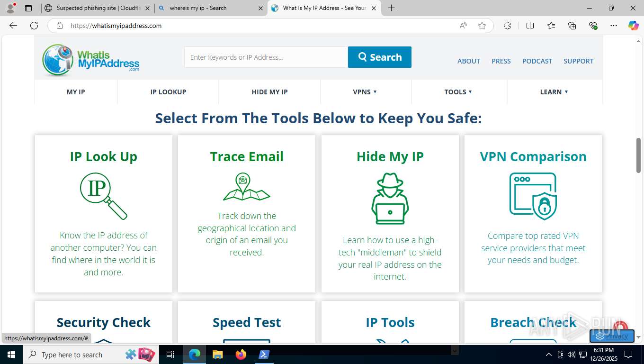
Task: Go back to previous page
Action: tap(13, 26)
